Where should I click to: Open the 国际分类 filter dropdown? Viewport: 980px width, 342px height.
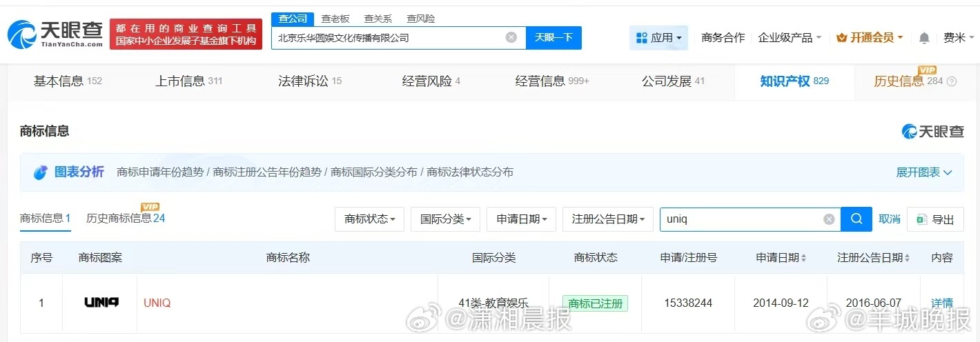coord(445,219)
